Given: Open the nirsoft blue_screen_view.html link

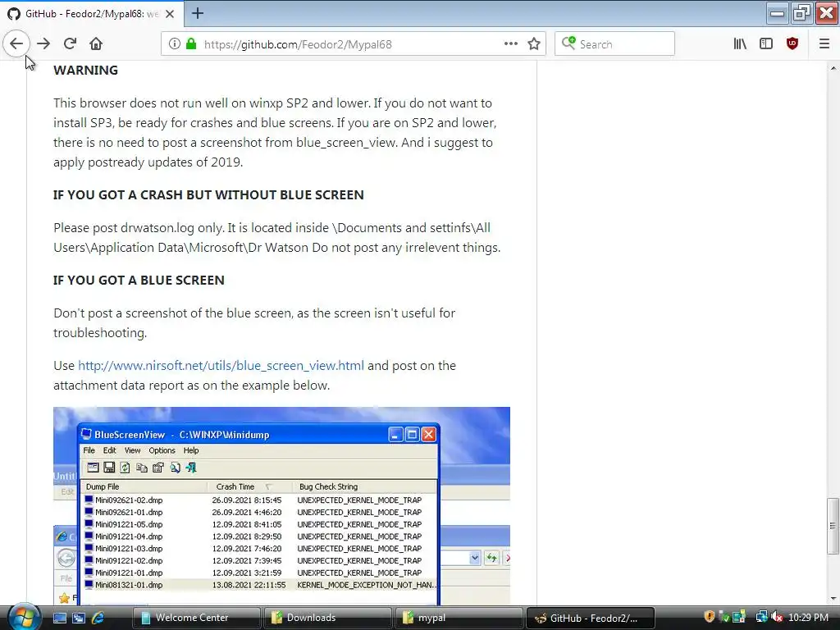Looking at the screenshot, I should click(221, 366).
